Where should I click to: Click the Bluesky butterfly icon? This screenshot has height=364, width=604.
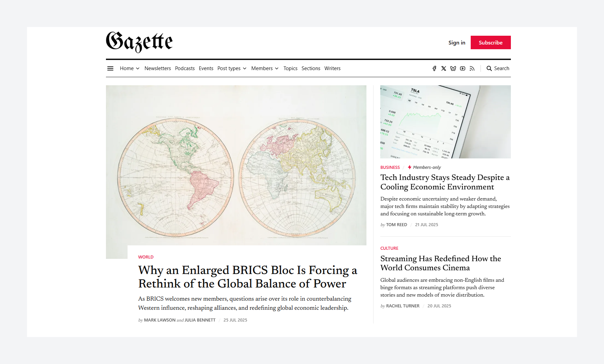coord(453,68)
